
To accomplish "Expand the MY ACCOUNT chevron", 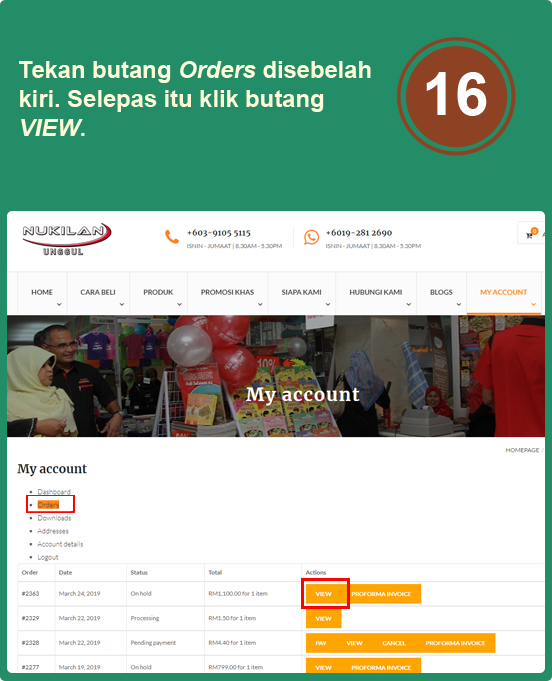I will [533, 304].
